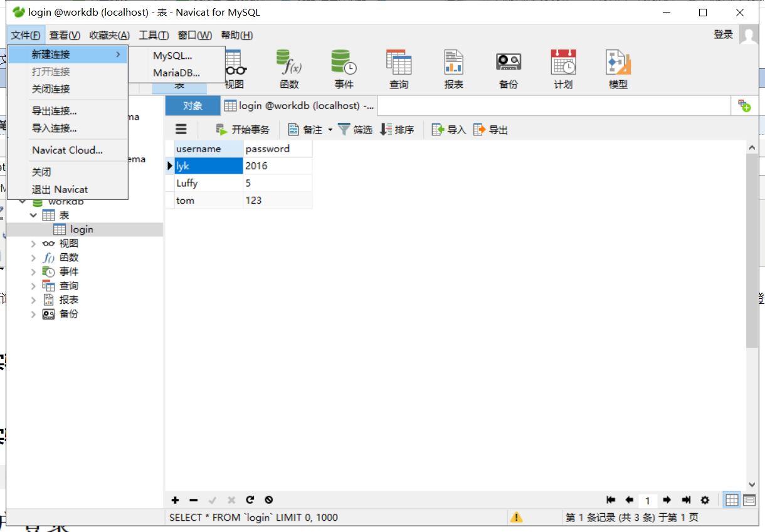Select 导入连接... menu item

click(68, 128)
